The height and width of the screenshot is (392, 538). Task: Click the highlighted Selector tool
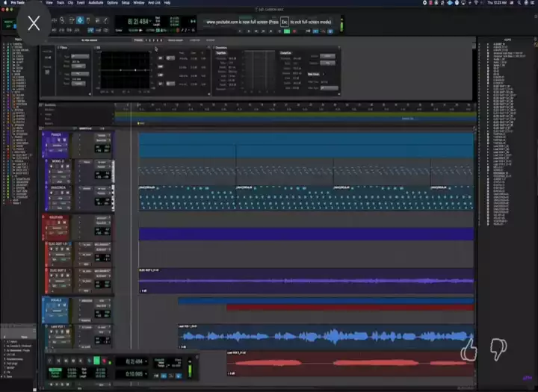80,20
